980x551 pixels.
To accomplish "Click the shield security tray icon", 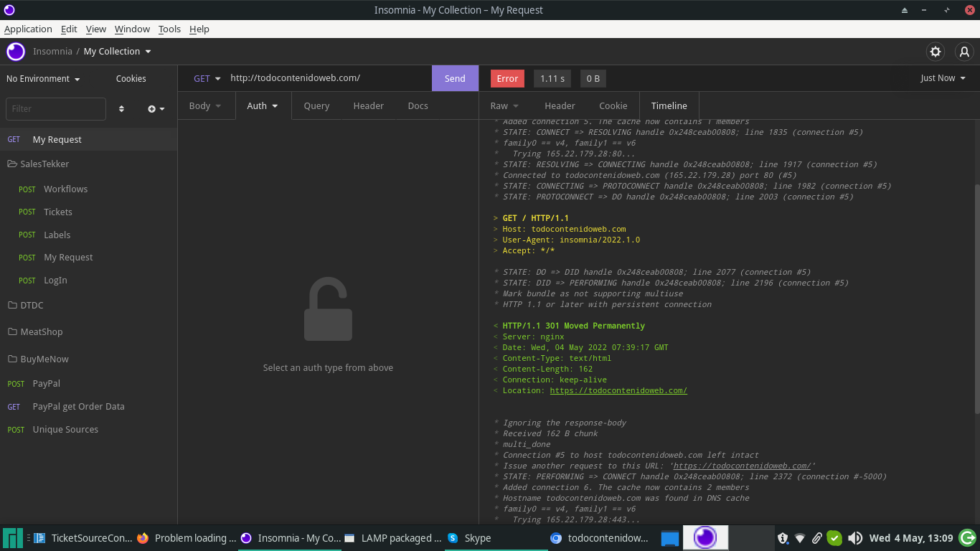I will click(783, 538).
